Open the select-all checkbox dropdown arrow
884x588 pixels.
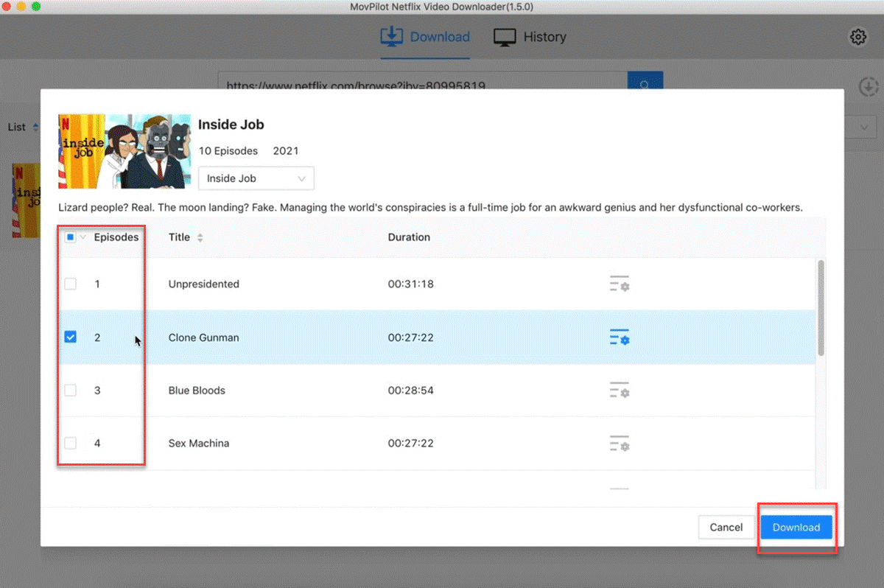(83, 237)
